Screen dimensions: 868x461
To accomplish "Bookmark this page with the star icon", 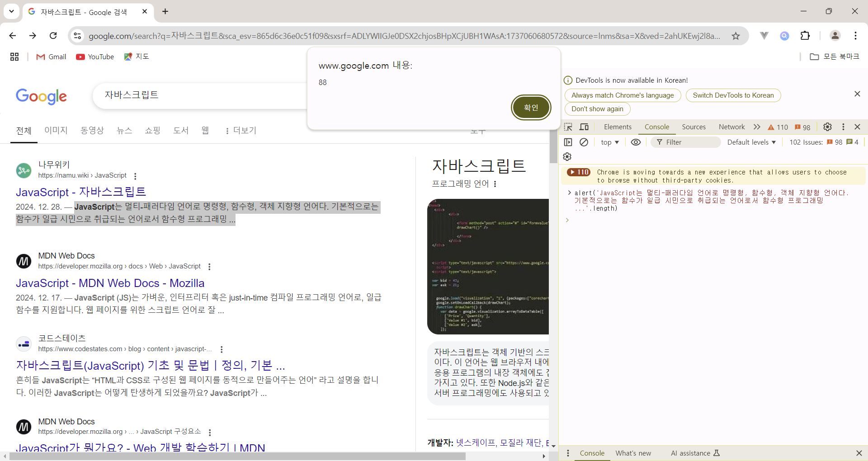I will 736,36.
